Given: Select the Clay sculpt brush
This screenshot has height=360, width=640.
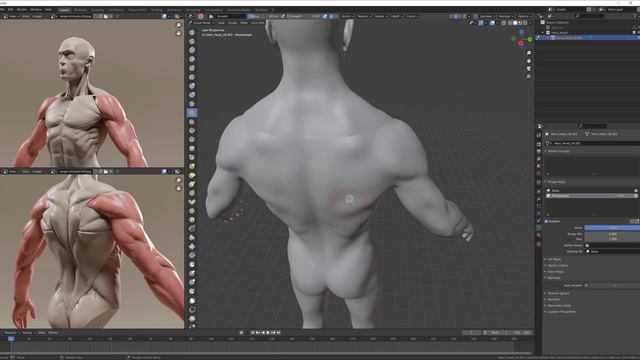Looking at the screenshot, I should (x=192, y=50).
